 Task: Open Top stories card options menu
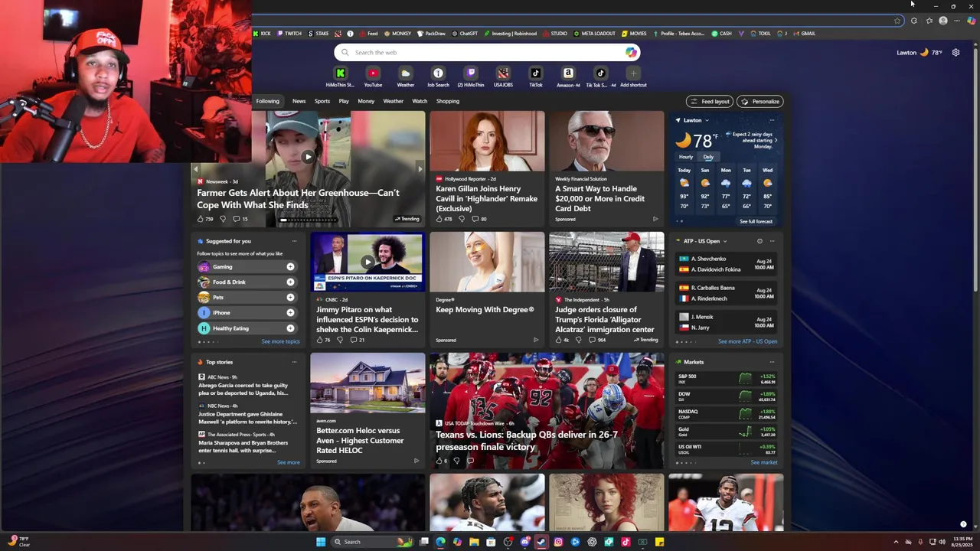294,362
